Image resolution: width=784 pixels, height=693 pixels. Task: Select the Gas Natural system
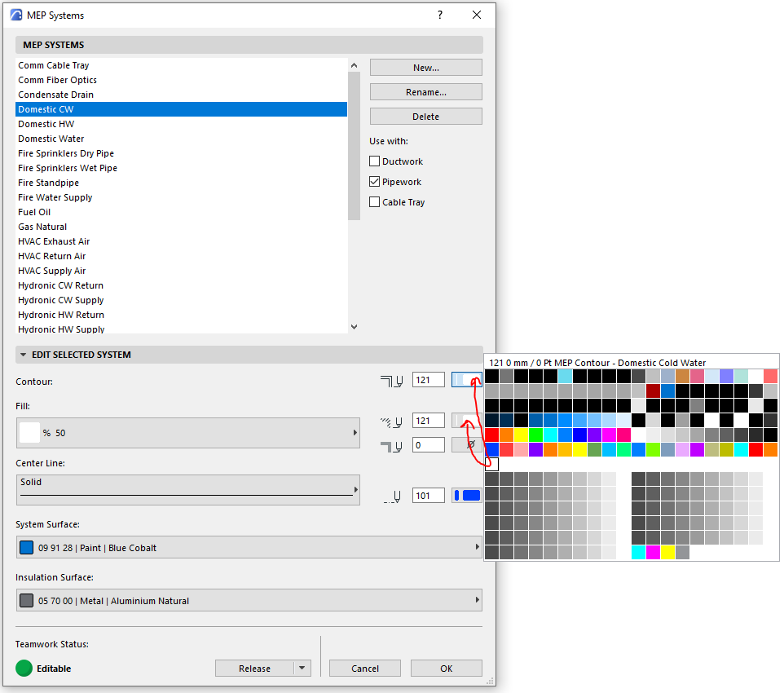click(x=182, y=227)
